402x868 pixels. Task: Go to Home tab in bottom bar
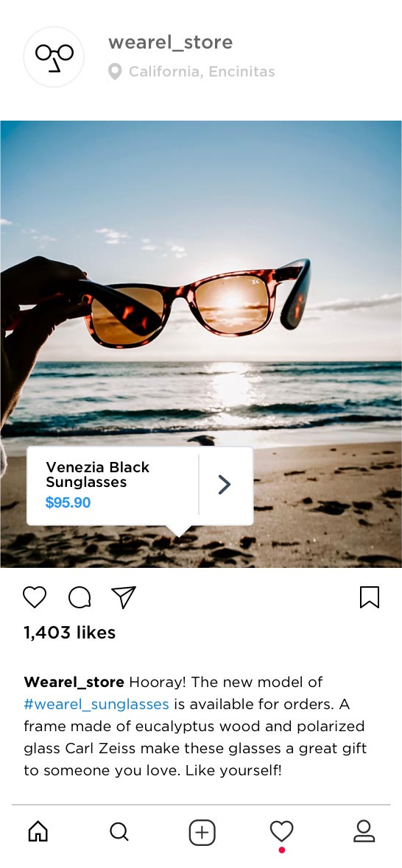[x=38, y=831]
